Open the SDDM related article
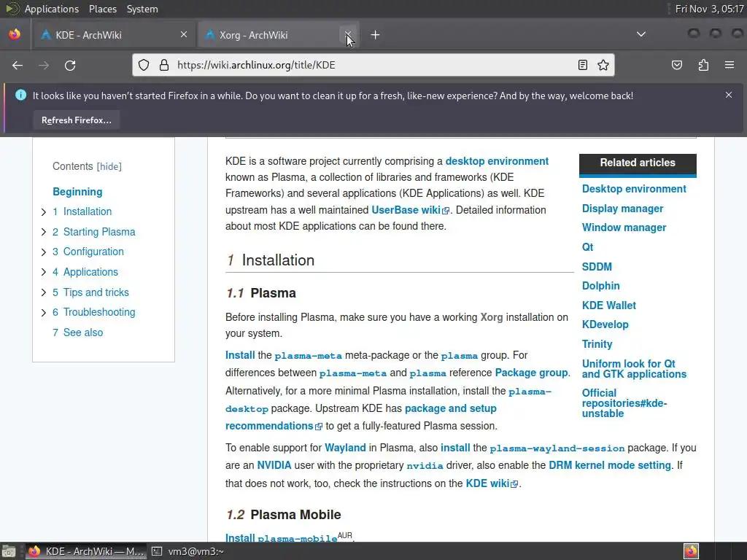This screenshot has height=560, width=747. tap(597, 267)
